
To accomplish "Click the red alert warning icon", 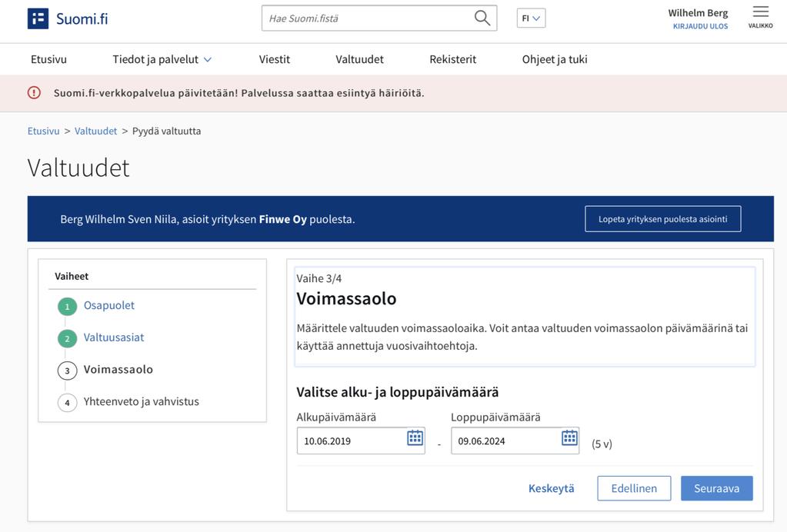I will pyautogui.click(x=34, y=93).
